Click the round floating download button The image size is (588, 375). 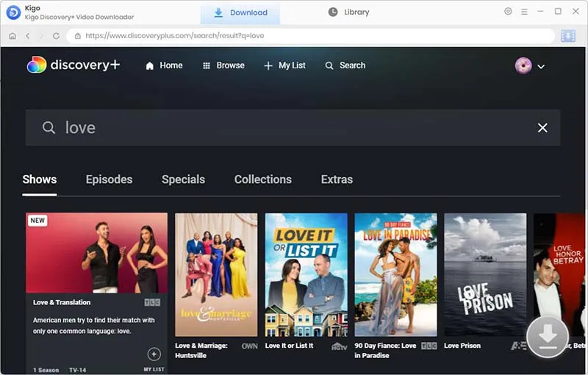tap(548, 336)
